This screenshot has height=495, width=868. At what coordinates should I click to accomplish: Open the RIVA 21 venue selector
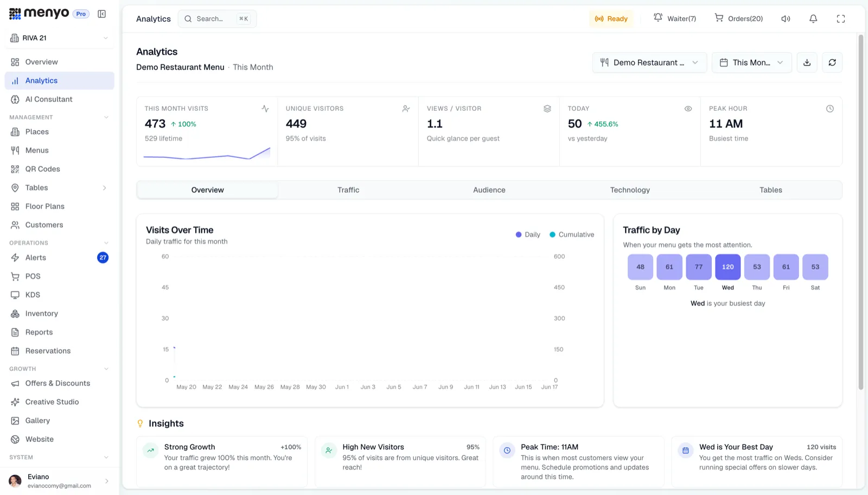tap(60, 38)
